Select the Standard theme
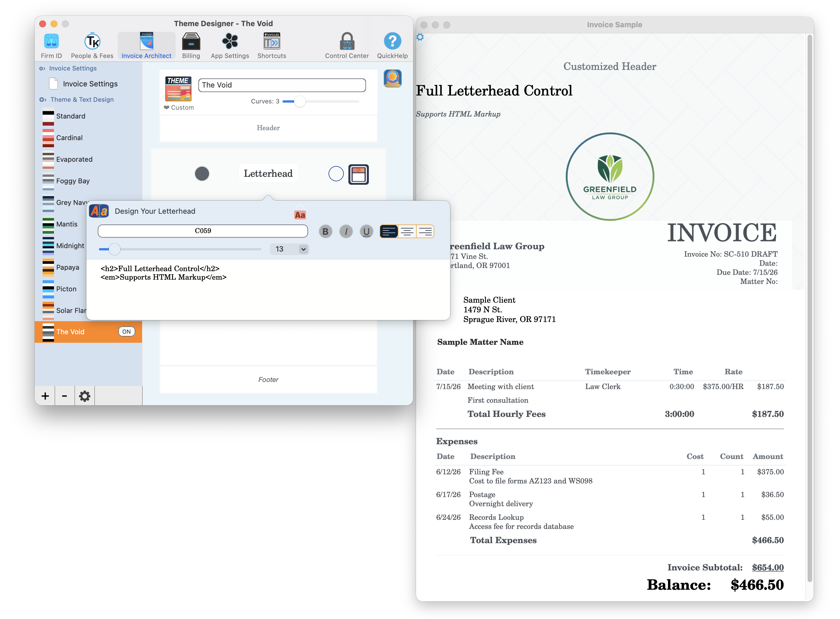 pyautogui.click(x=88, y=116)
